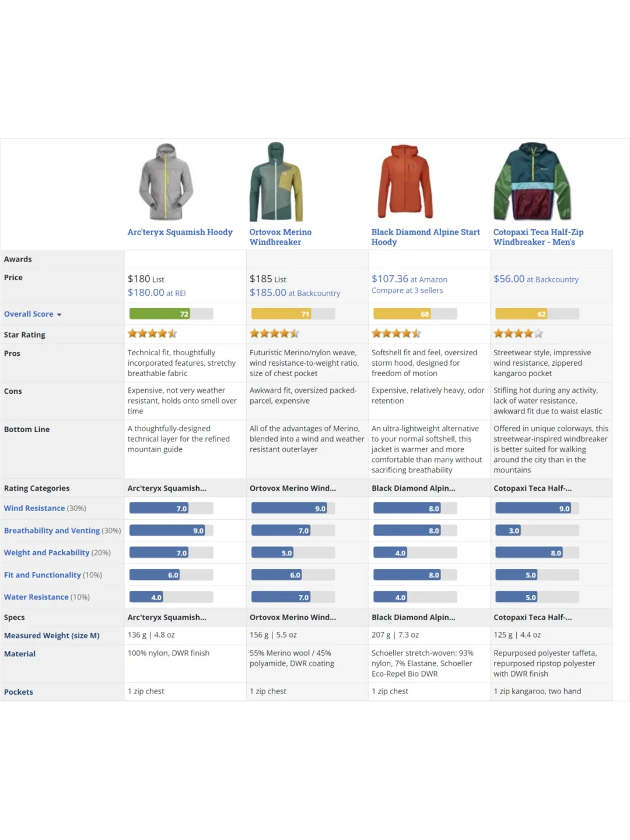Open the Arc'teryx Squamish Hoody title link
630x840 pixels.
pos(180,232)
